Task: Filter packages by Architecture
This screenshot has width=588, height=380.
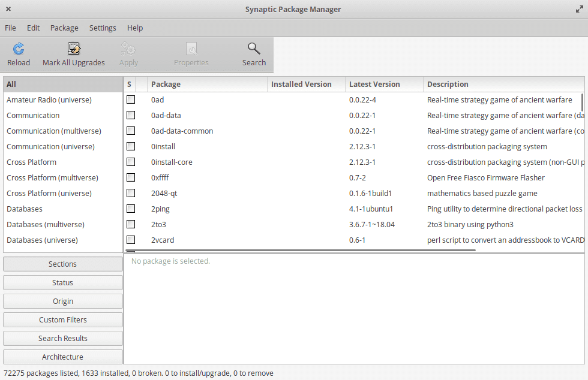Action: (x=62, y=357)
